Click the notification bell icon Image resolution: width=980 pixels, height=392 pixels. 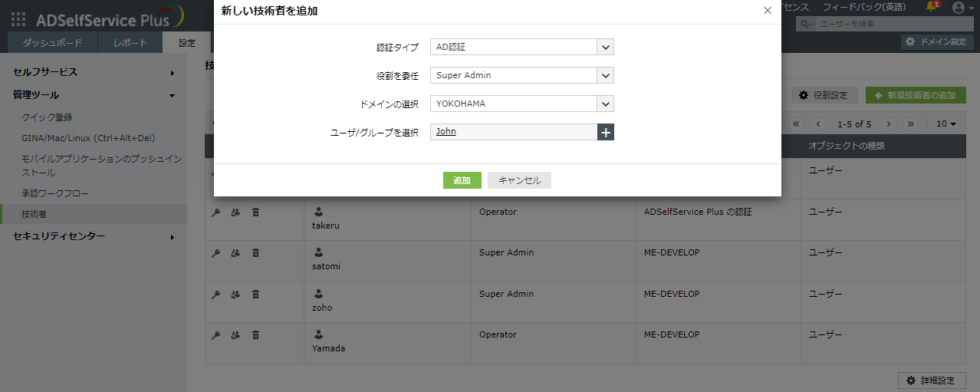(932, 7)
